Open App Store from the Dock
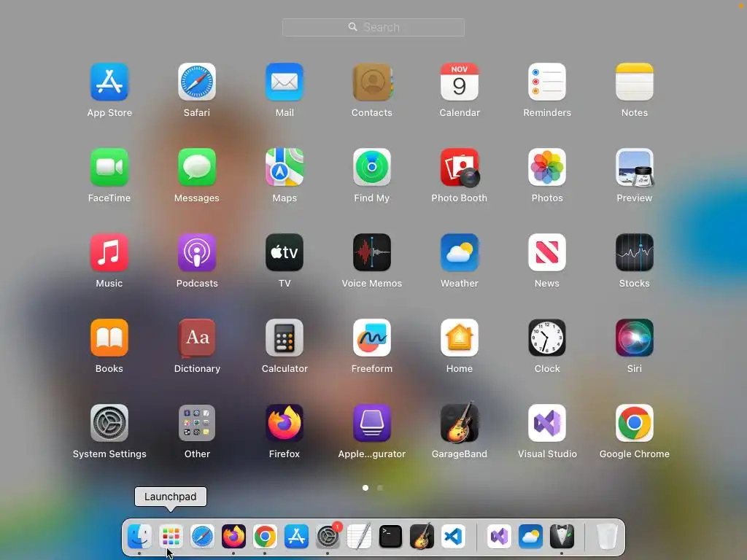747x560 pixels. 296,536
